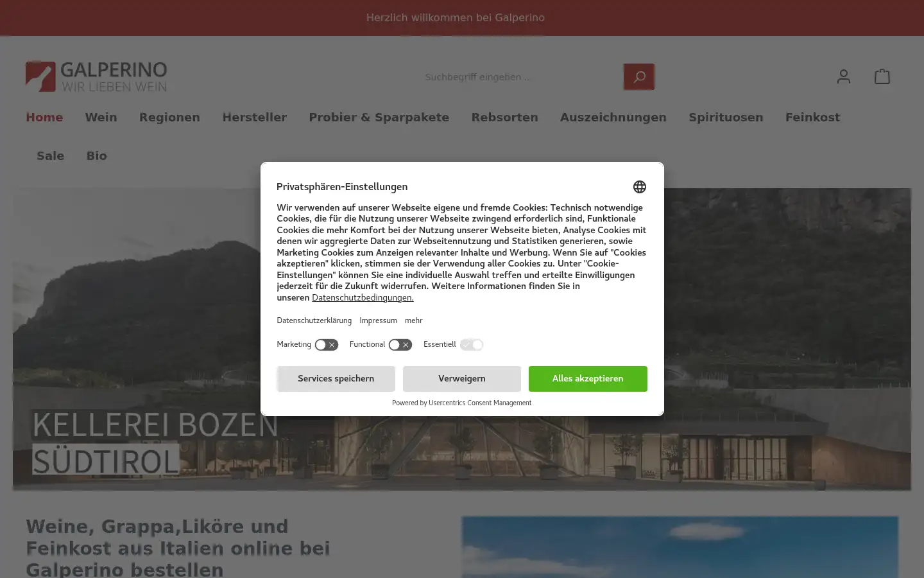Viewport: 924px width, 578px height.
Task: Click the 'Herzlich willkommen bei Galperino' banner text
Action: [x=456, y=18]
